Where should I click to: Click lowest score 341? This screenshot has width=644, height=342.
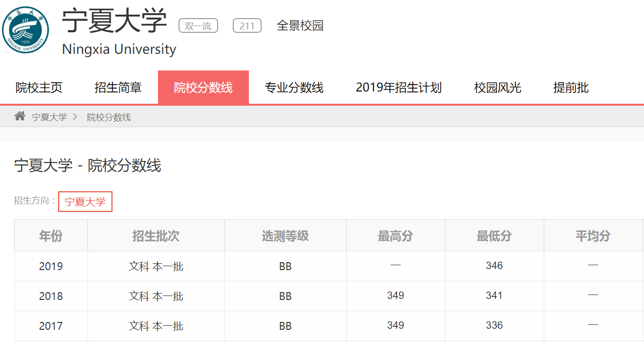494,295
